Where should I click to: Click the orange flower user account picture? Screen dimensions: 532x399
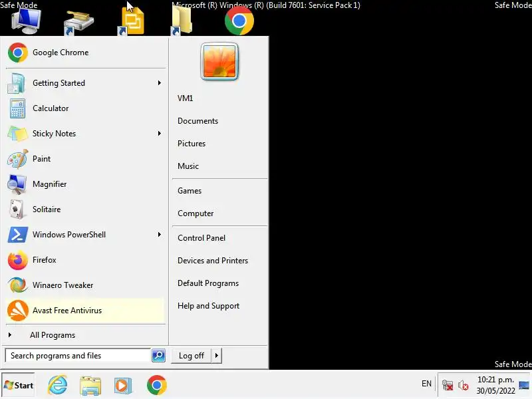click(x=219, y=61)
